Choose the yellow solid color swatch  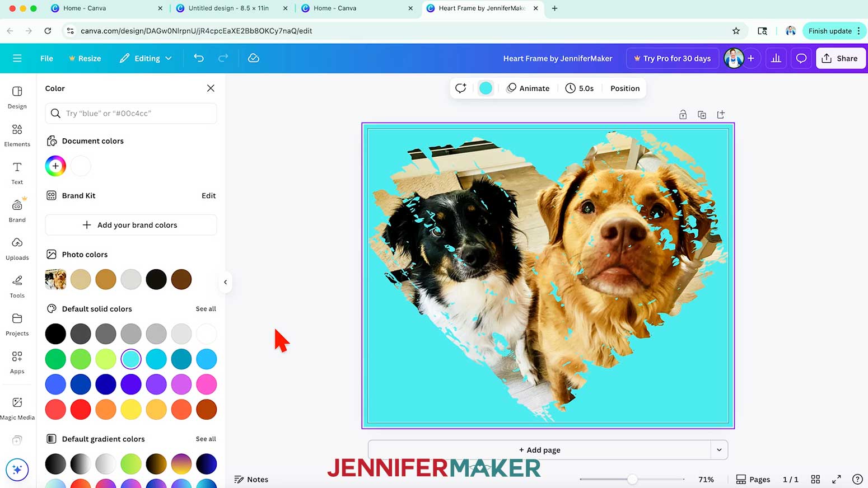(x=131, y=410)
